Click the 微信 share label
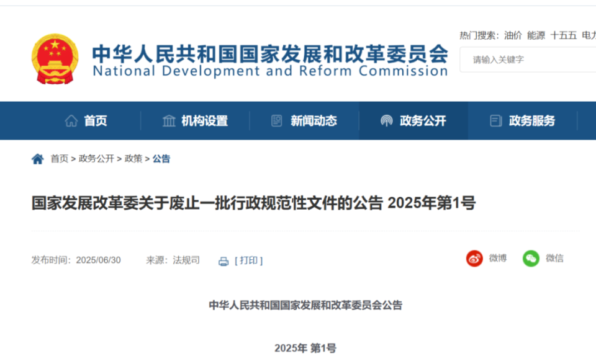The height and width of the screenshot is (364, 596). point(554,258)
